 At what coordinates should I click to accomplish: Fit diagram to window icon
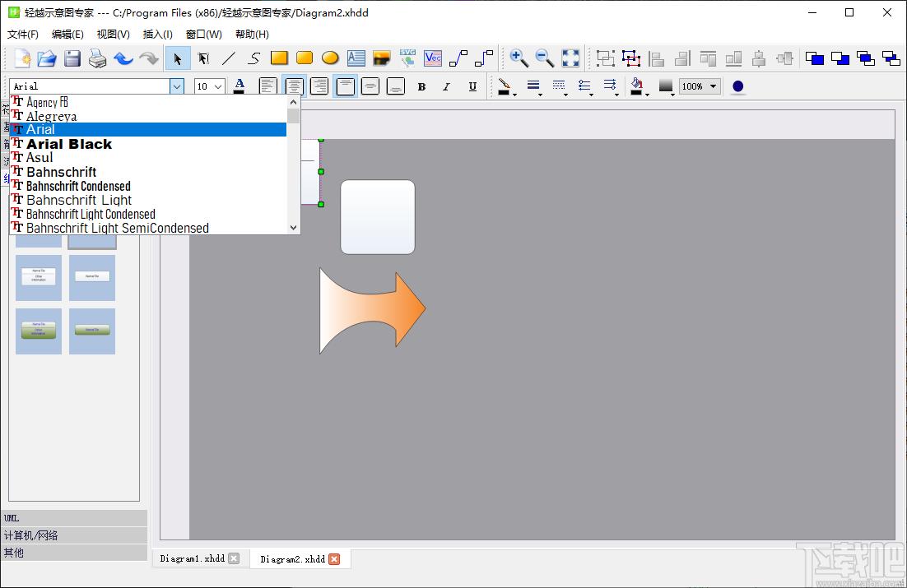coord(570,58)
